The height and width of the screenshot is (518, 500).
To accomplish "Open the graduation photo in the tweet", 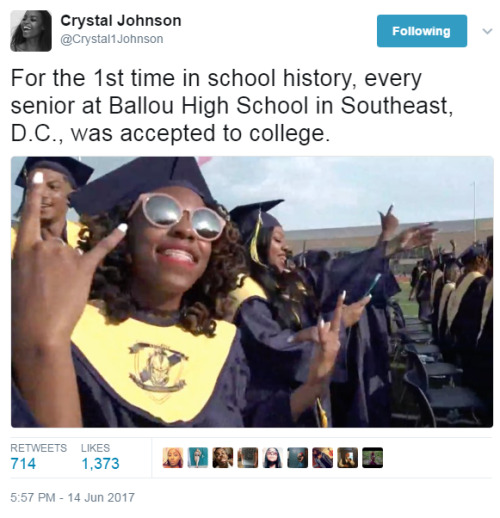I will pos(252,292).
